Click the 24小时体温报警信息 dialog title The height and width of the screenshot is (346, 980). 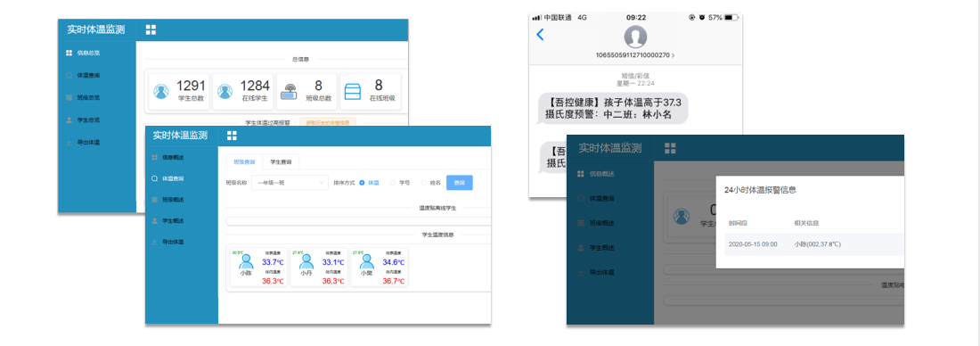(760, 190)
